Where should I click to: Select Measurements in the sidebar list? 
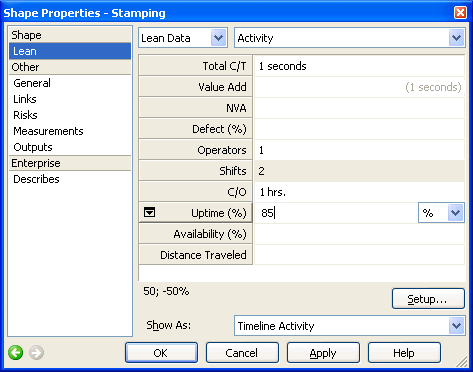point(48,131)
